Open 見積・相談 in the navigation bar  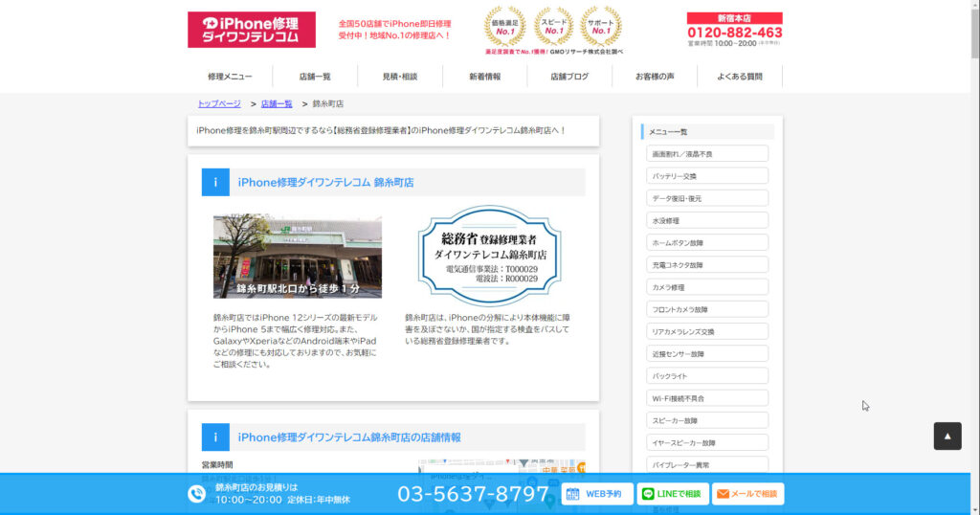[x=400, y=77]
